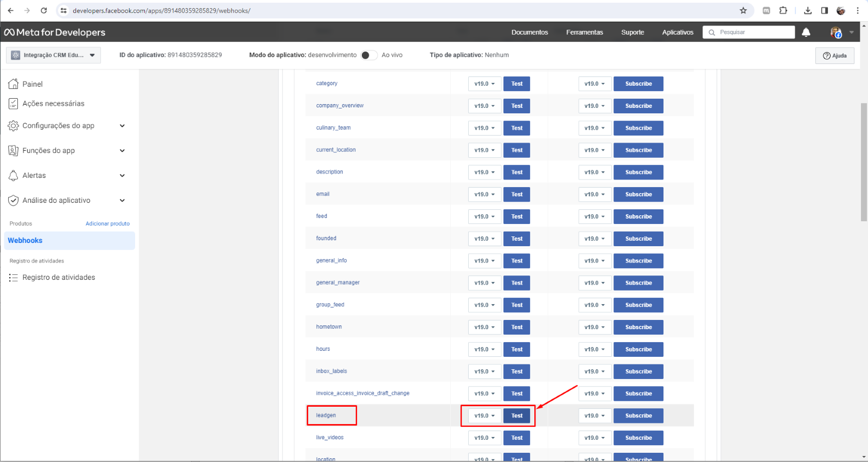Click the Meta for Developers logo
This screenshot has height=462, width=868.
[x=55, y=33]
